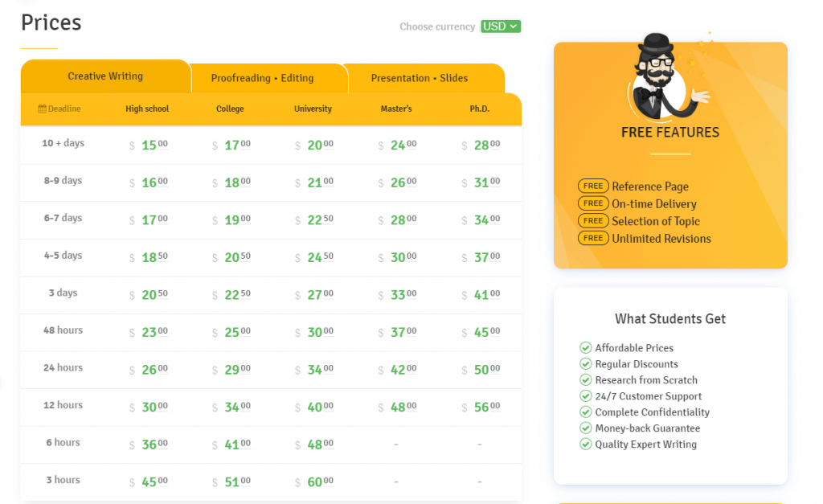Image resolution: width=823 pixels, height=504 pixels.
Task: Choose the $41.00 College 6 hours price
Action: [x=231, y=445]
